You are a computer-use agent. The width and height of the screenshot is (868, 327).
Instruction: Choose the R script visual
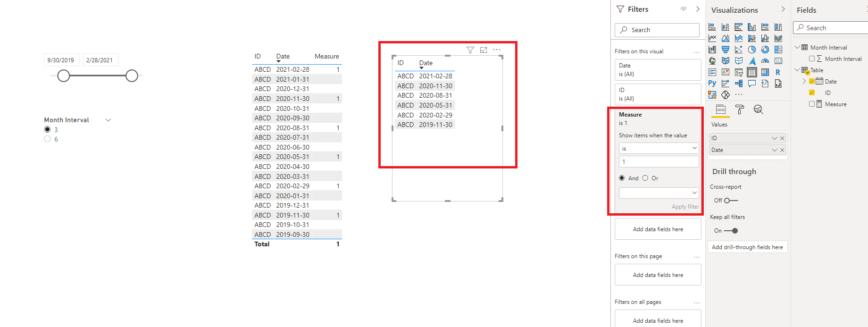click(x=778, y=72)
